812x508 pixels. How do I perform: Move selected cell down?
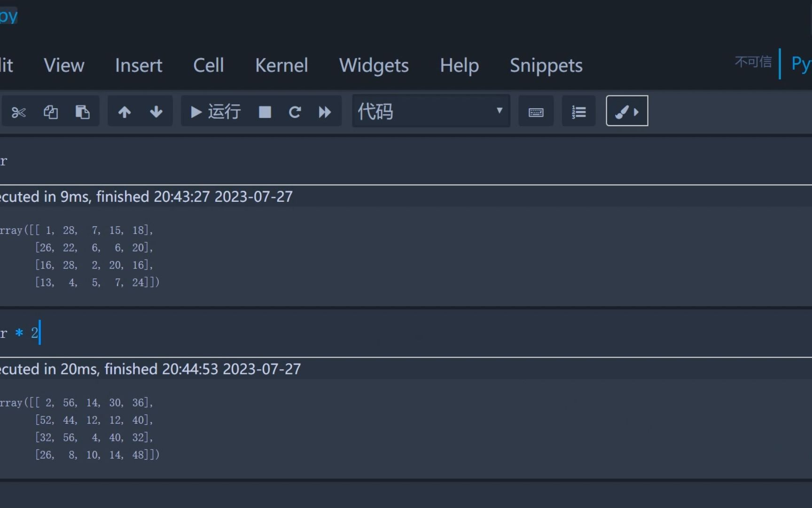click(x=156, y=112)
